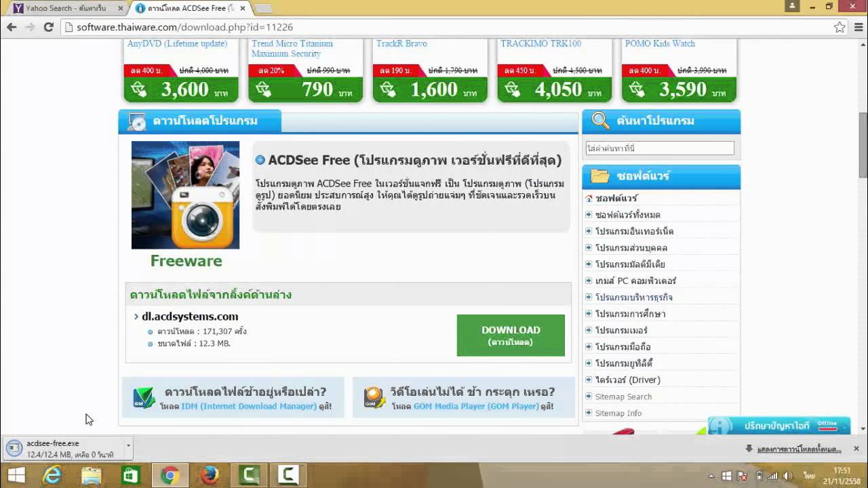Image resolution: width=868 pixels, height=488 pixels.
Task: Reload the page with the refresh icon
Action: pyautogui.click(x=48, y=27)
